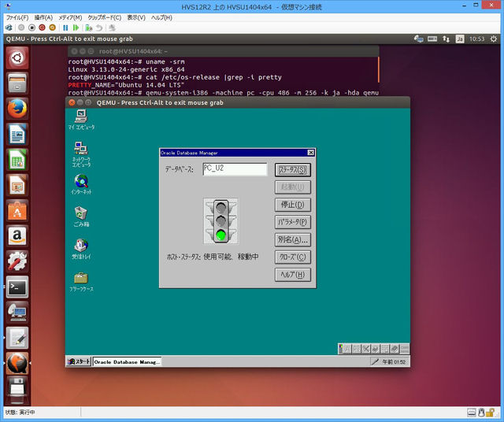Open the Ubuntu network up/down arrows indicator
This screenshot has width=504, height=422.
click(x=447, y=39)
